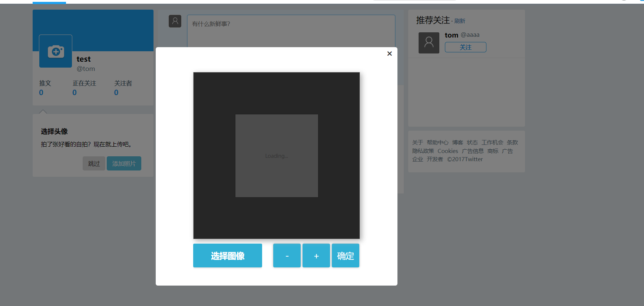Refresh recommendations via 刷新 link
Viewport: 644px width, 306px height.
pos(460,21)
